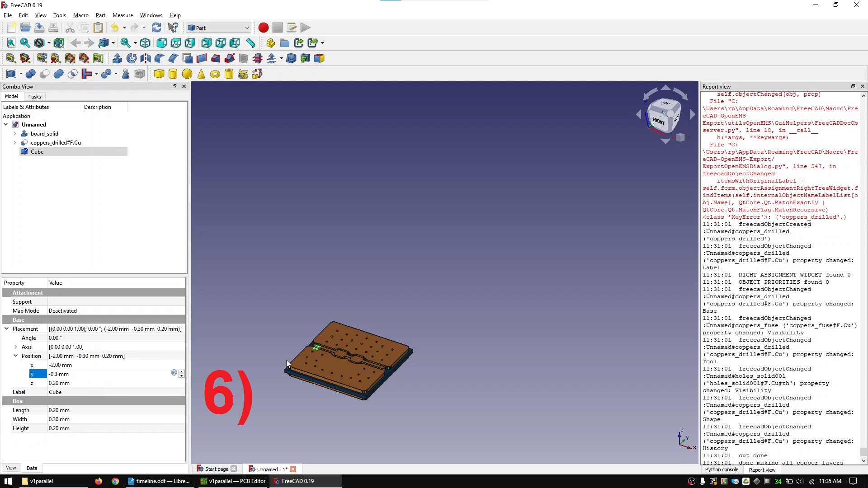This screenshot has width=868, height=488.
Task: Expand the Axis property row
Action: pos(16,347)
